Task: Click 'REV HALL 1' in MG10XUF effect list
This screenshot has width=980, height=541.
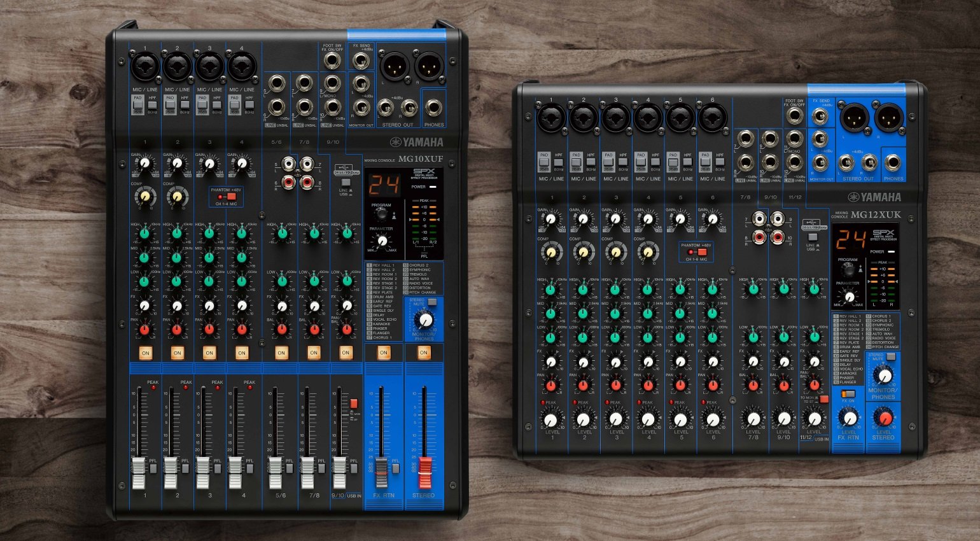Action: (383, 265)
